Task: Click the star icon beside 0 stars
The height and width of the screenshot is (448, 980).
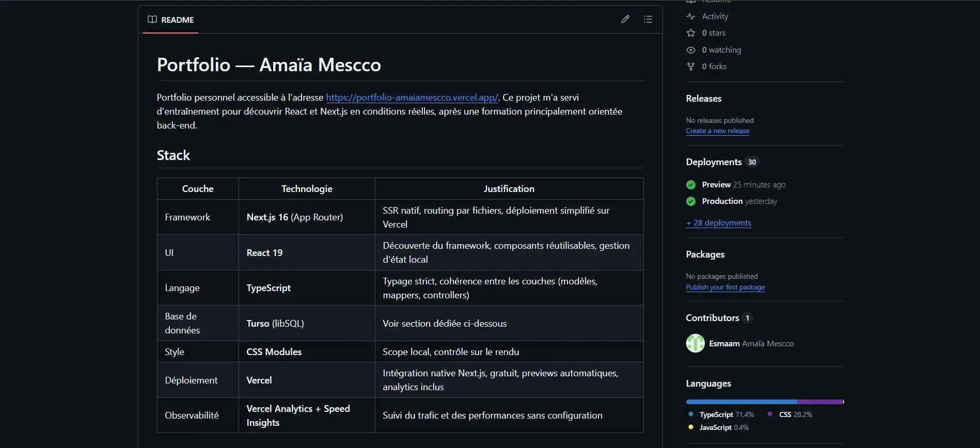Action: [691, 33]
